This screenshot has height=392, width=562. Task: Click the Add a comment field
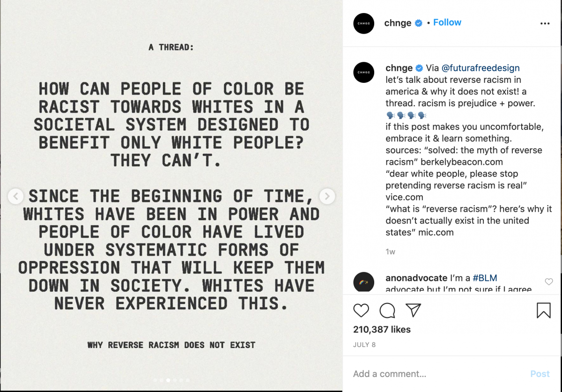pyautogui.click(x=436, y=374)
